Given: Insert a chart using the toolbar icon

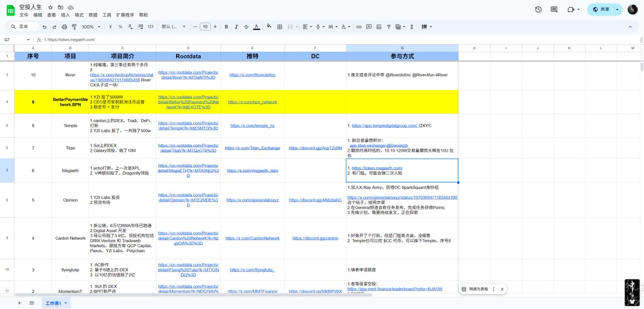Looking at the screenshot, I should click(379, 26).
